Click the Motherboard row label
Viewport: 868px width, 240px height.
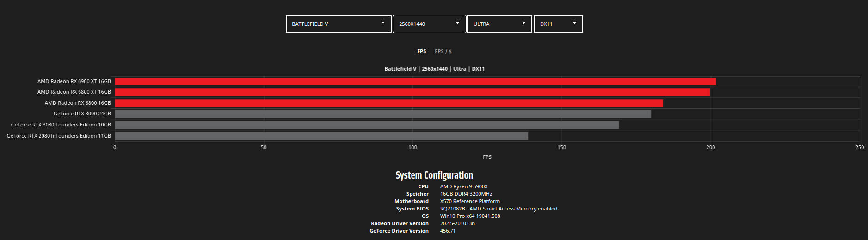click(412, 201)
